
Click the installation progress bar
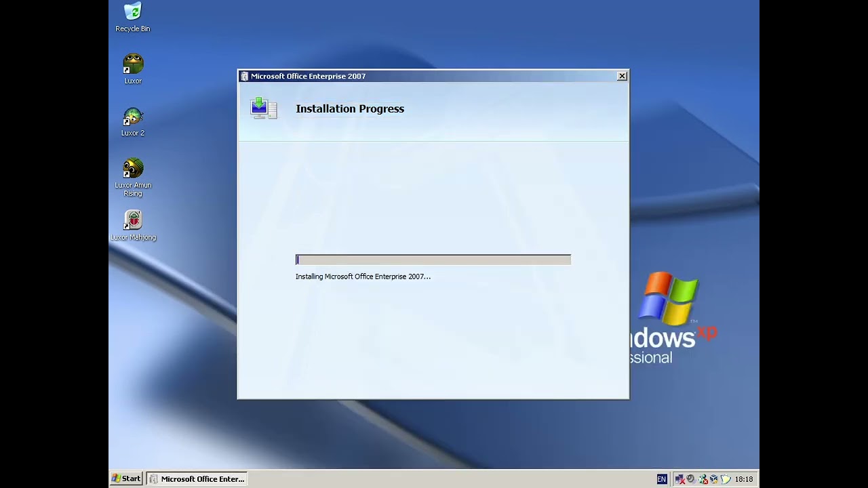coord(433,260)
